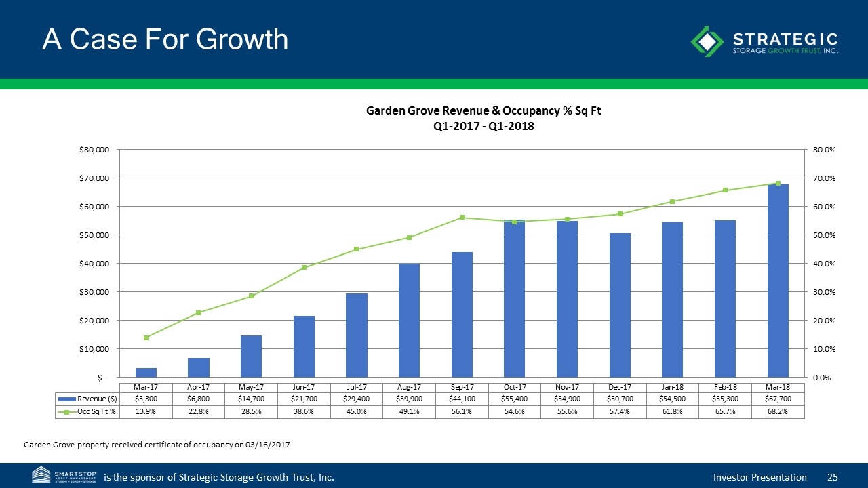Click the May-17 column header
868x488 pixels.
point(251,387)
